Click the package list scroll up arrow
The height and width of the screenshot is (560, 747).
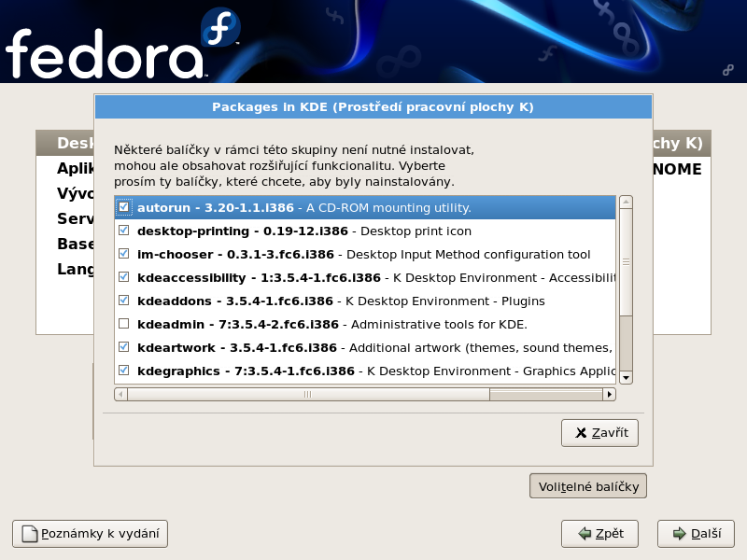[626, 202]
